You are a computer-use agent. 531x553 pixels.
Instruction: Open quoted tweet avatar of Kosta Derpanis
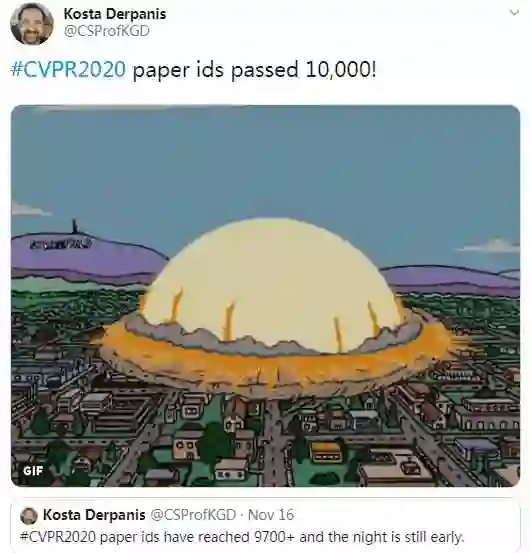(29, 516)
